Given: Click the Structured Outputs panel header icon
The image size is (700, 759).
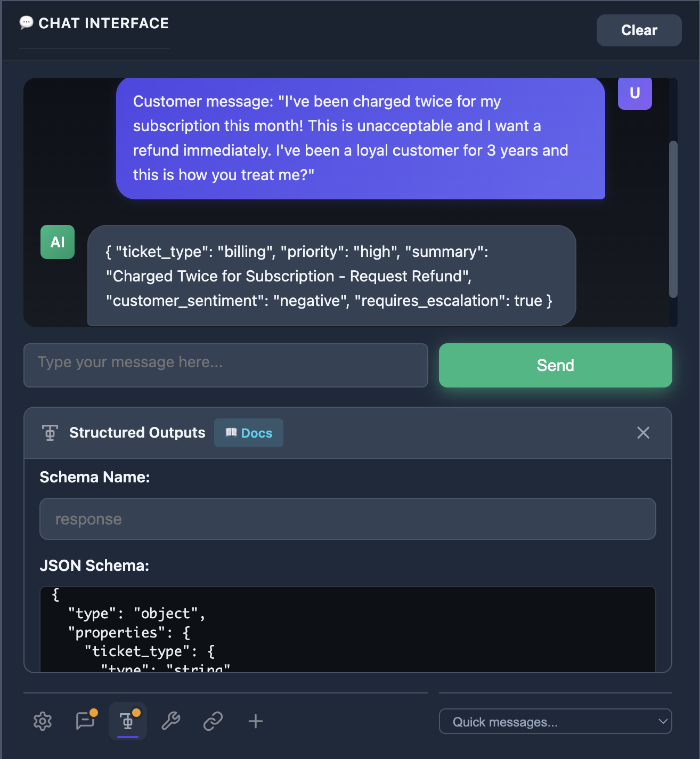Looking at the screenshot, I should [50, 433].
